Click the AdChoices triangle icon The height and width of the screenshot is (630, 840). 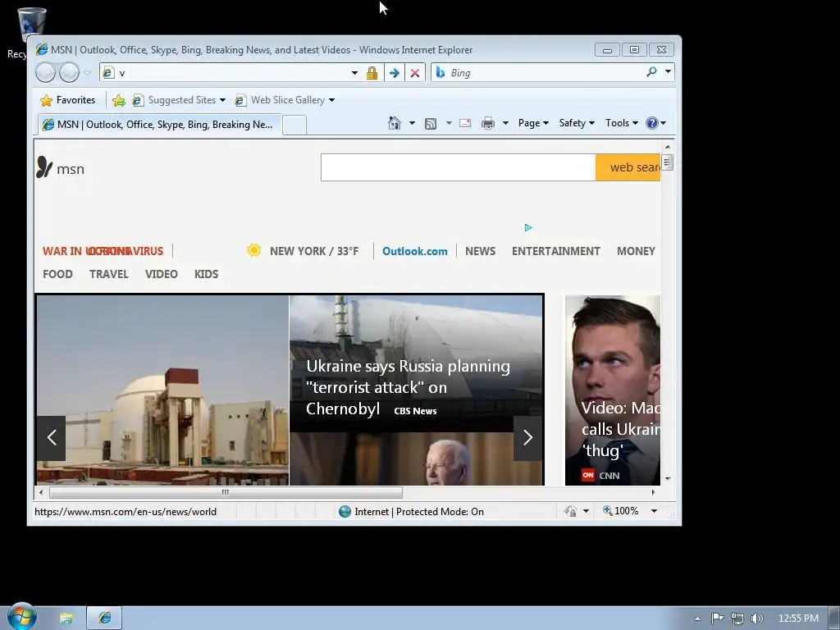528,228
